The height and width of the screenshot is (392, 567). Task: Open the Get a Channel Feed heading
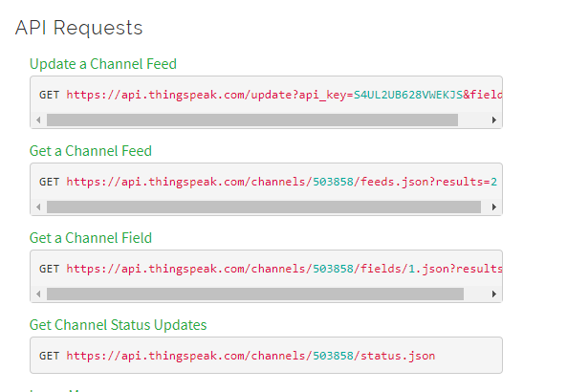[91, 151]
